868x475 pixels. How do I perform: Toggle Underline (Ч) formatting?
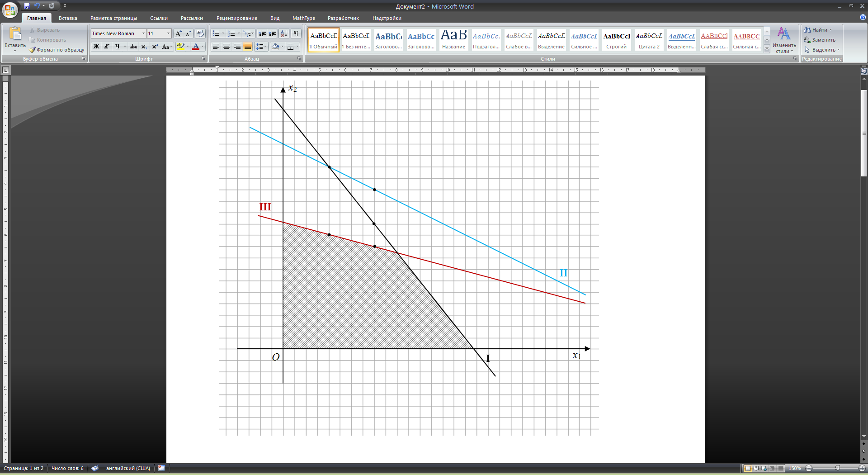tap(117, 47)
